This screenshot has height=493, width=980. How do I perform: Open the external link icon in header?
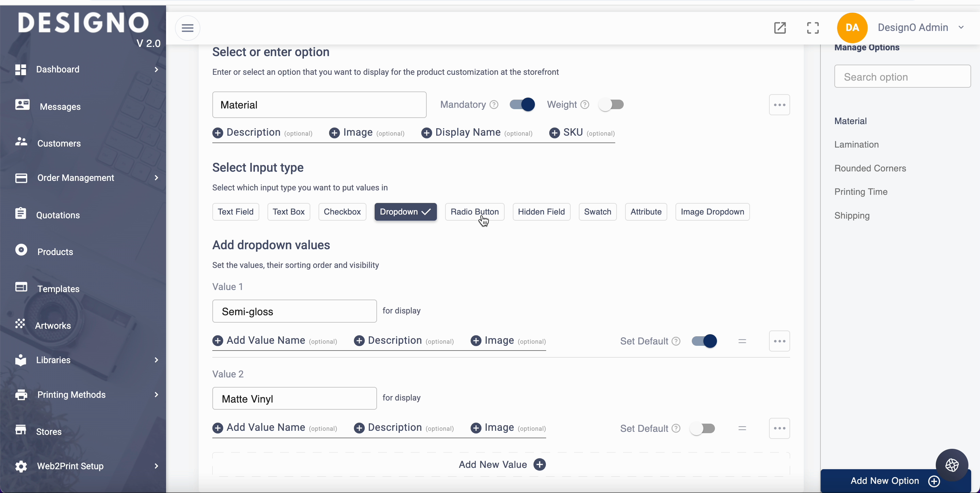click(780, 28)
